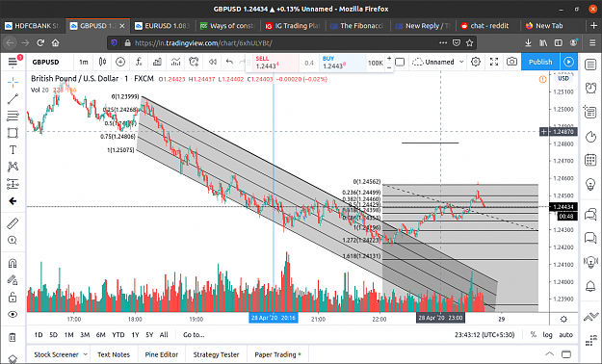Open the notifications bell panel
Viewport: 602px width, 364px height.
[x=590, y=286]
